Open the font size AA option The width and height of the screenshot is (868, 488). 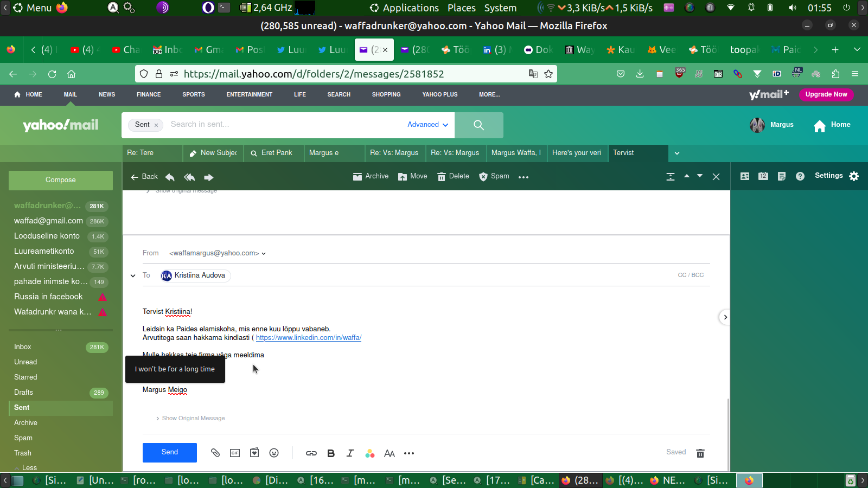390,453
